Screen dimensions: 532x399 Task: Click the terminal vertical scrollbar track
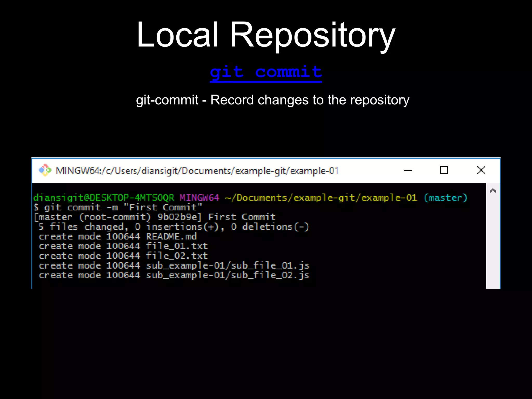(493, 242)
